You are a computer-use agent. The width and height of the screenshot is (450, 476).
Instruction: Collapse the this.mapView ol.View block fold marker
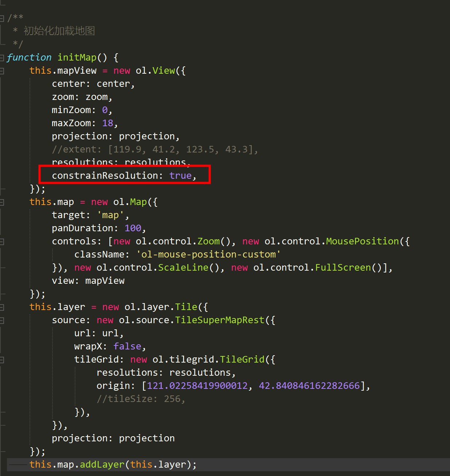(x=2, y=71)
